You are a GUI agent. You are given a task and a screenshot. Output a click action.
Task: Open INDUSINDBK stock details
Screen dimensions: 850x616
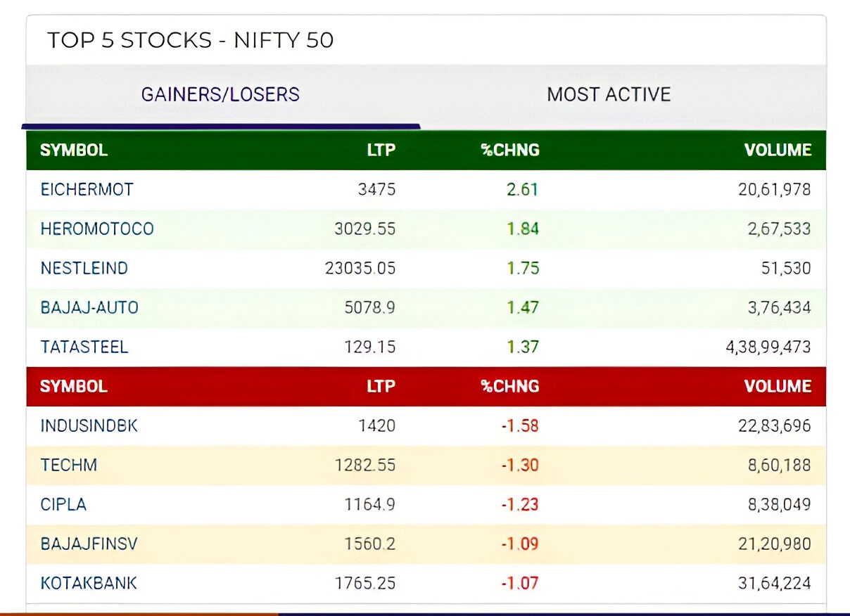[88, 425]
